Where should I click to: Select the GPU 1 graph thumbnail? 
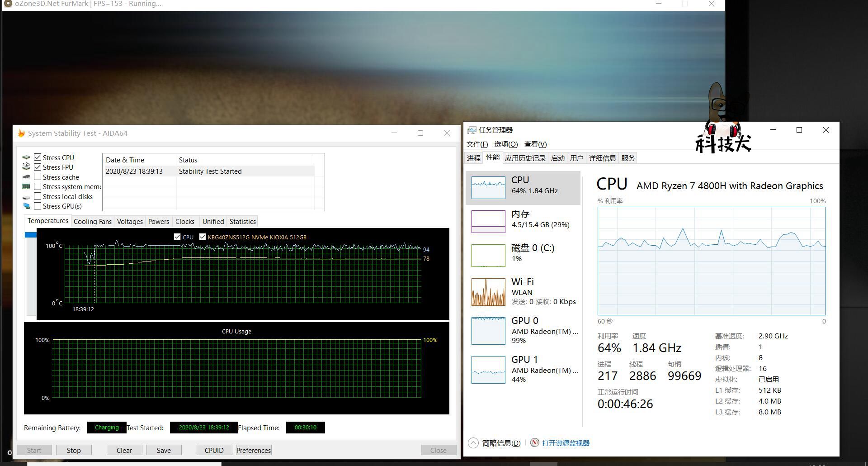[x=488, y=370]
